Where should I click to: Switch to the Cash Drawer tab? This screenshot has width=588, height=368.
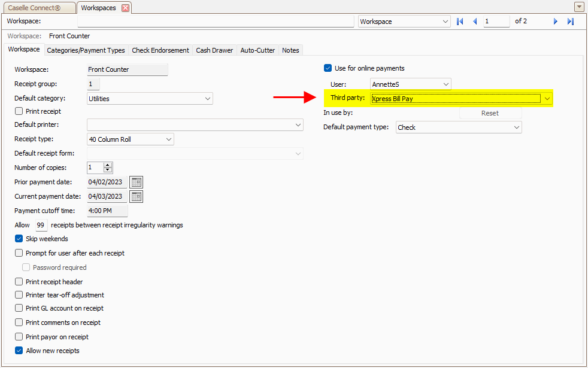[214, 50]
